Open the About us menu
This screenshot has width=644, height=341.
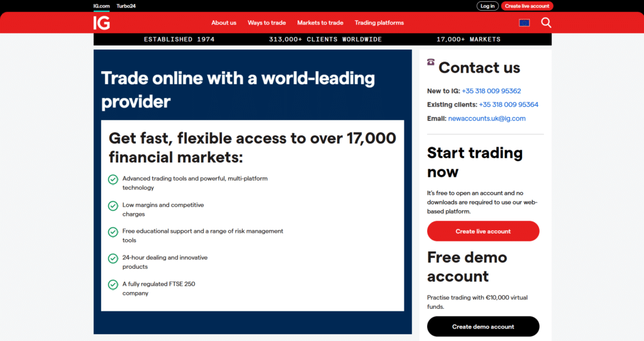coord(224,23)
